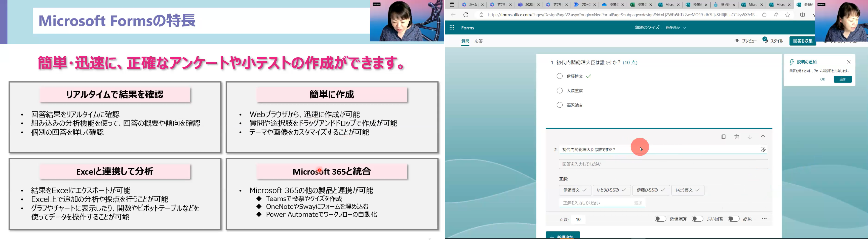868x240 pixels.
Task: Reload the Forms page with refresh icon
Action: point(466,15)
